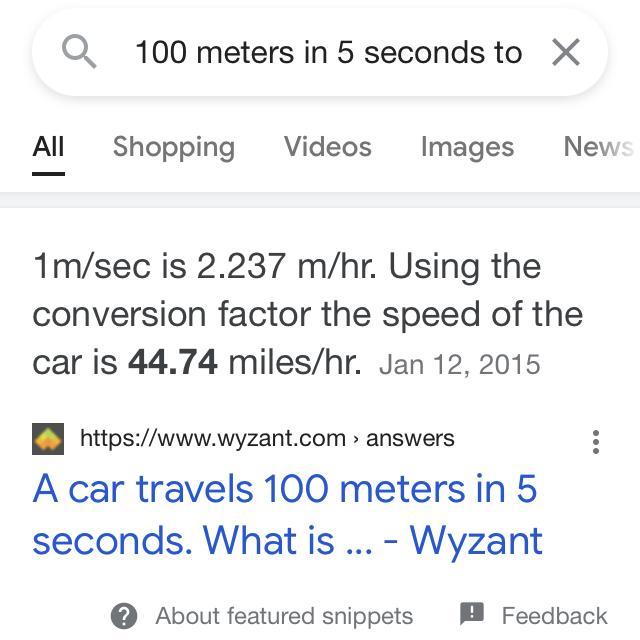Image resolution: width=640 pixels, height=640 pixels.
Task: Focus the search box with '100 meters' query
Action: (x=328, y=52)
